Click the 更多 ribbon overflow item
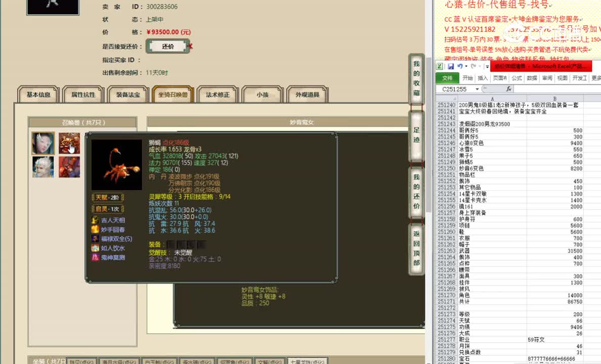This screenshot has width=601, height=364. click(x=596, y=78)
